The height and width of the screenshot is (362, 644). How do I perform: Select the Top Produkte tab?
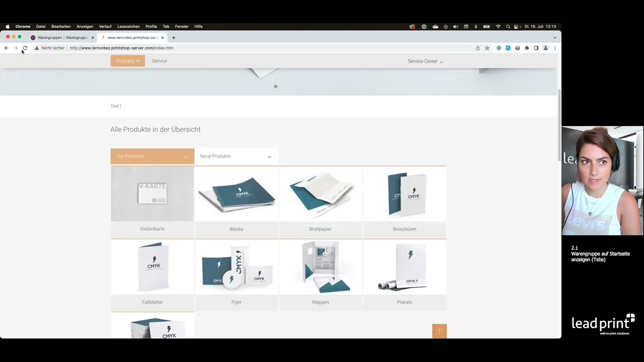(x=152, y=156)
